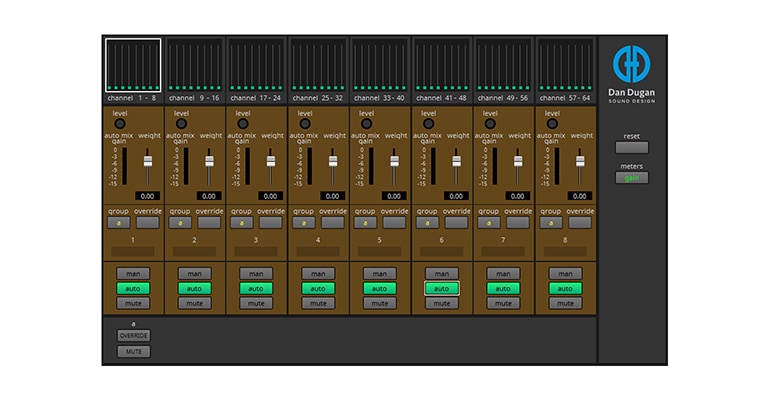Image resolution: width=770 pixels, height=400 pixels.
Task: Click the weight value field on channel 8
Action: click(580, 196)
